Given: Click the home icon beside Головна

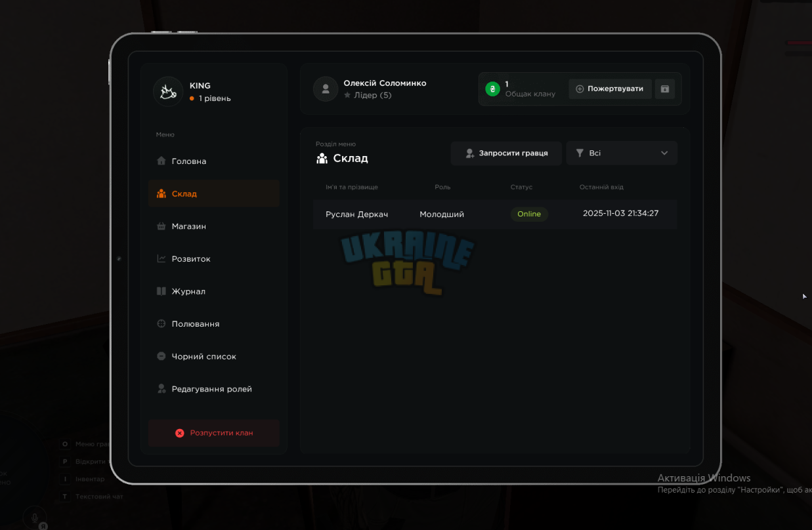Looking at the screenshot, I should [161, 161].
